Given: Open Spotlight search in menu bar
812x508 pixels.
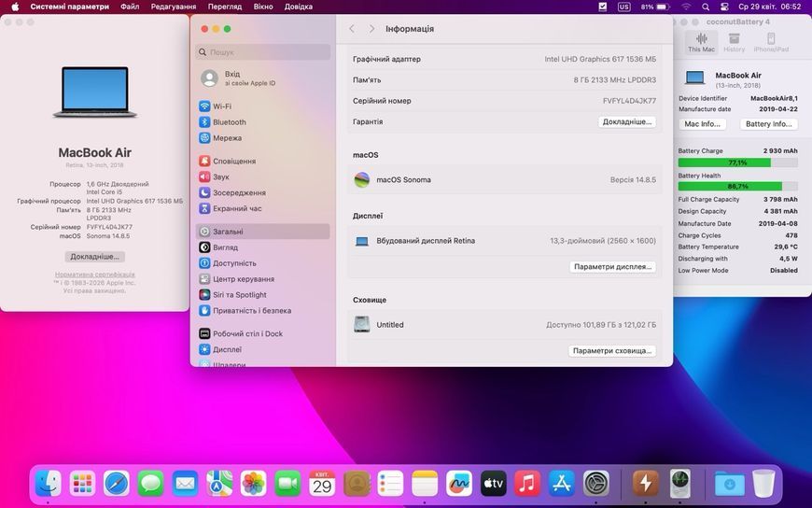Looking at the screenshot, I should 706,7.
